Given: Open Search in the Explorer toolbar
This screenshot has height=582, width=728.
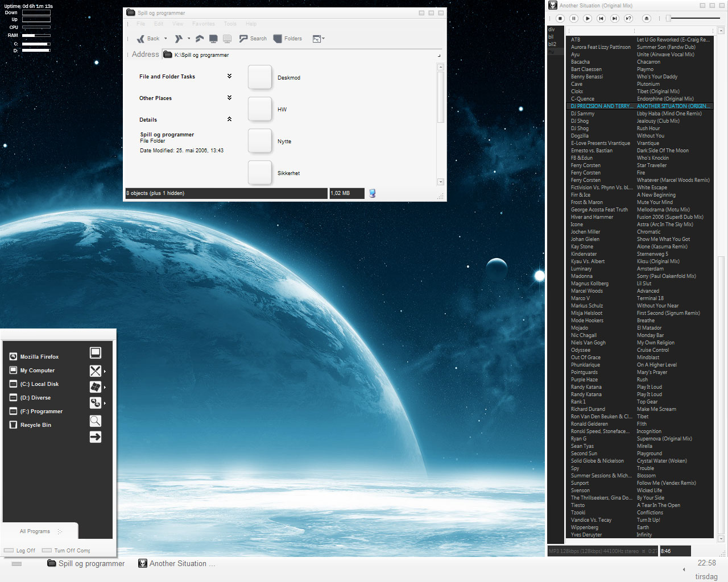Looking at the screenshot, I should (x=253, y=39).
